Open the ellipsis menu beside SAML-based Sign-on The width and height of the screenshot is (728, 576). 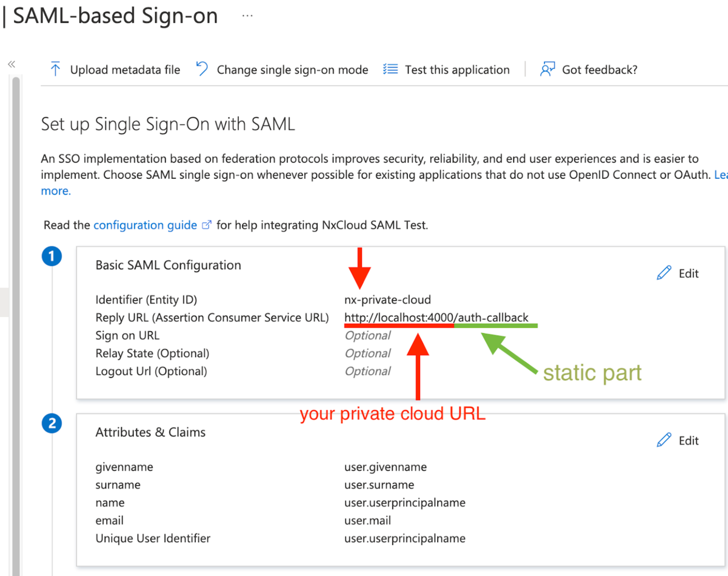coord(247,15)
